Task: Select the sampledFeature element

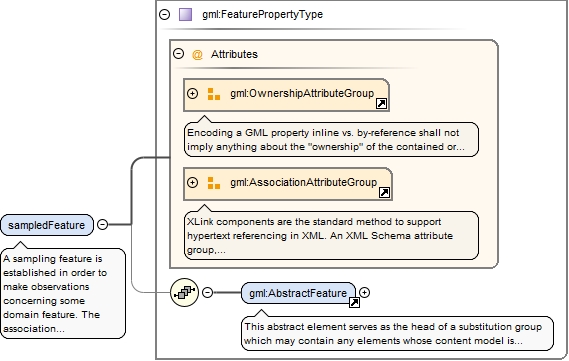Action: pyautogui.click(x=47, y=225)
